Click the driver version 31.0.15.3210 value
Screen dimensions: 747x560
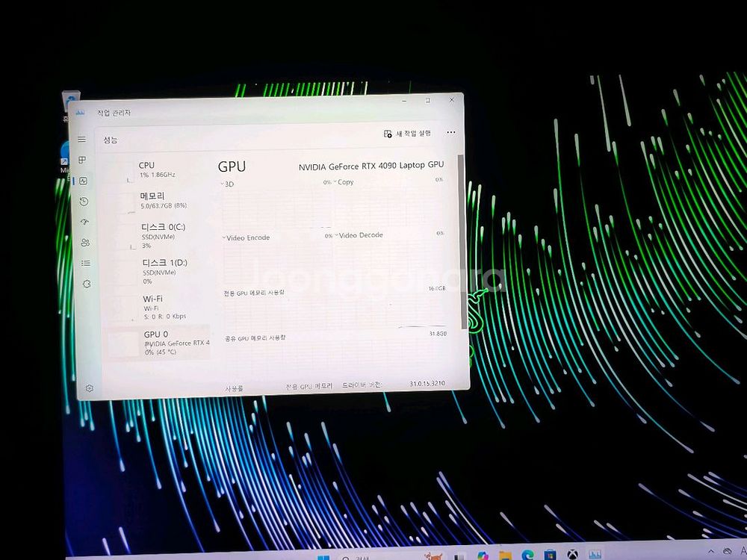pos(427,383)
